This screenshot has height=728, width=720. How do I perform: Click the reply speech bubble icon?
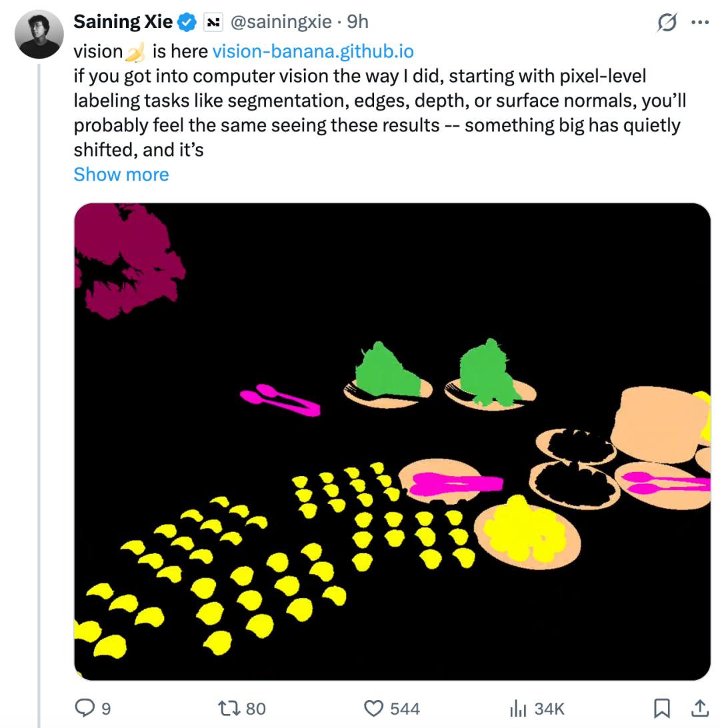pyautogui.click(x=85, y=707)
